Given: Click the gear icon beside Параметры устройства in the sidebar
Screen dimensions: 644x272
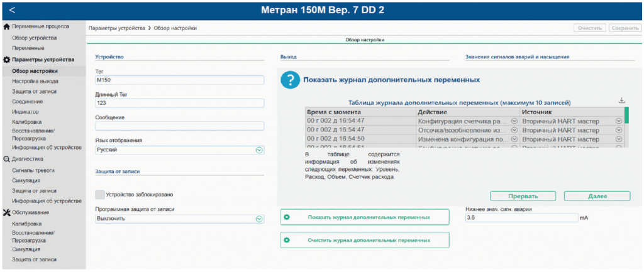Looking at the screenshot, I should coord(6,60).
